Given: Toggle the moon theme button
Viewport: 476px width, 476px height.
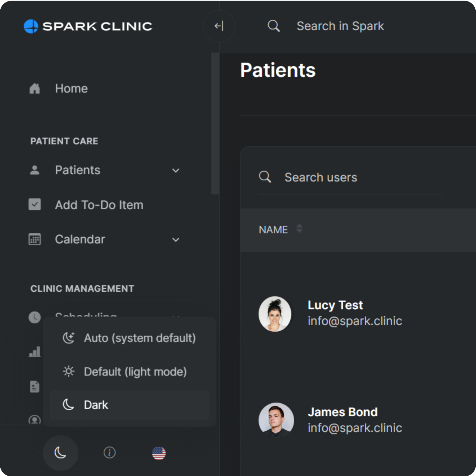Looking at the screenshot, I should click(60, 453).
